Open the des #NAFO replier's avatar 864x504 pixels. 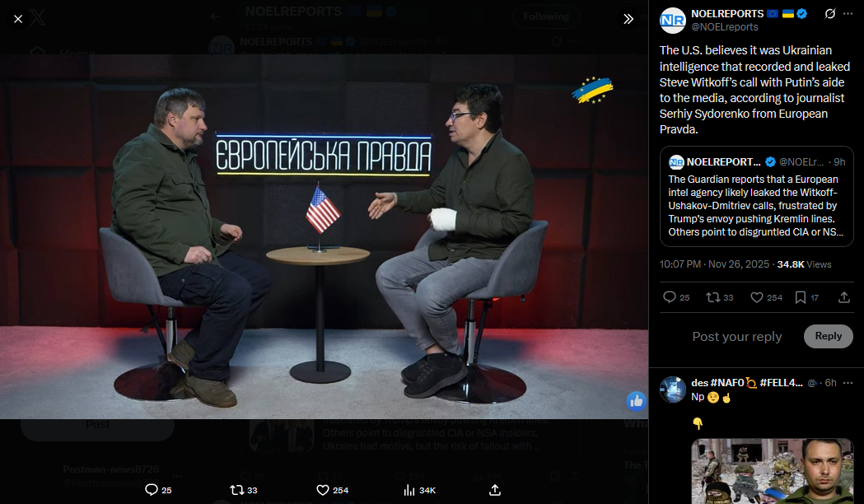[673, 390]
